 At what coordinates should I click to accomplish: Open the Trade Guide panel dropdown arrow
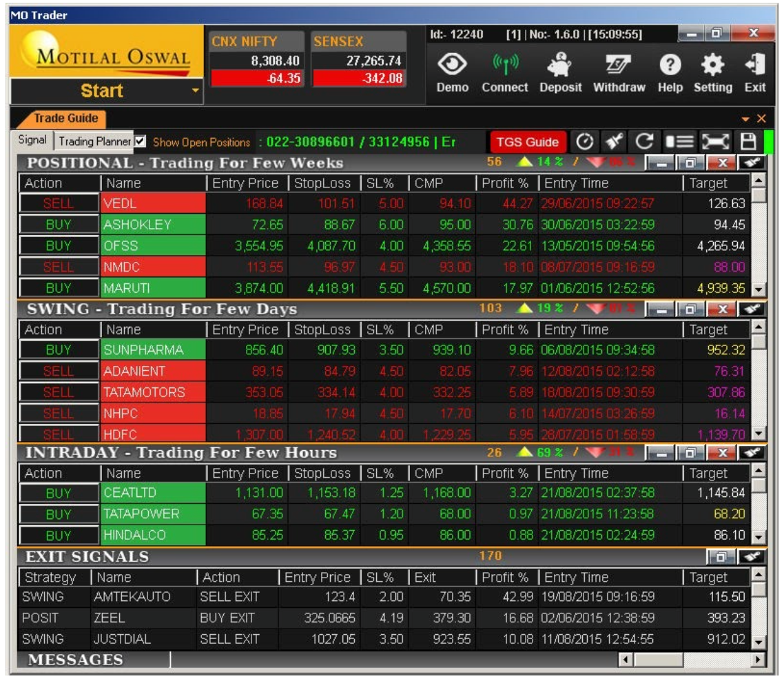(x=746, y=119)
